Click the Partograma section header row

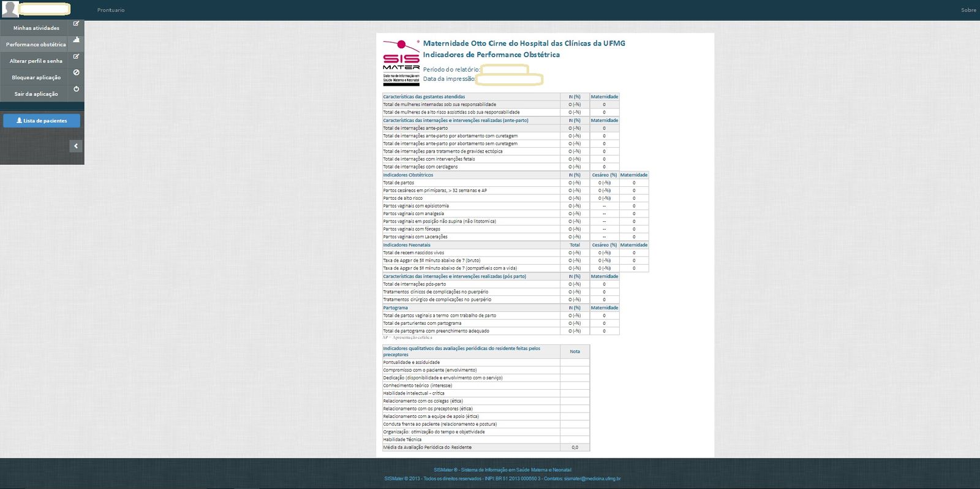(396, 308)
